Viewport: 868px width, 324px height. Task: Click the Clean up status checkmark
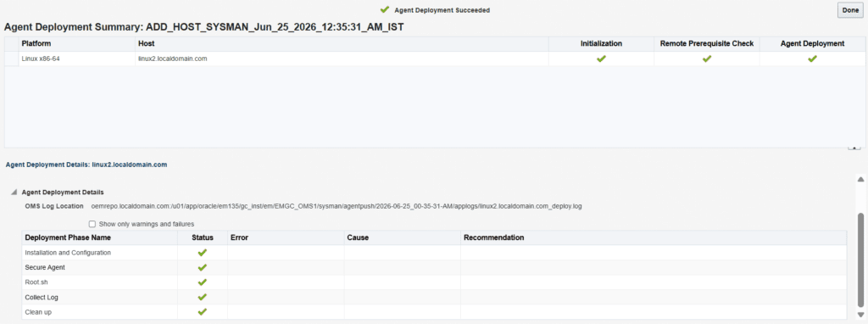(x=202, y=312)
